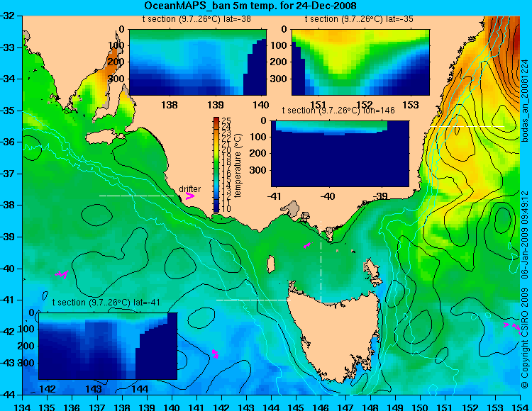Click the white dashed section line at latitude -41
This screenshot has height=411, width=532.
pos(253,300)
